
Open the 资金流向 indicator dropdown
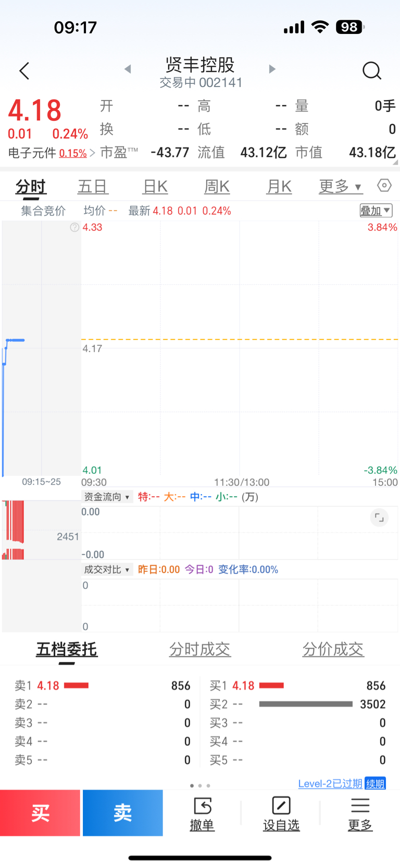click(x=107, y=497)
